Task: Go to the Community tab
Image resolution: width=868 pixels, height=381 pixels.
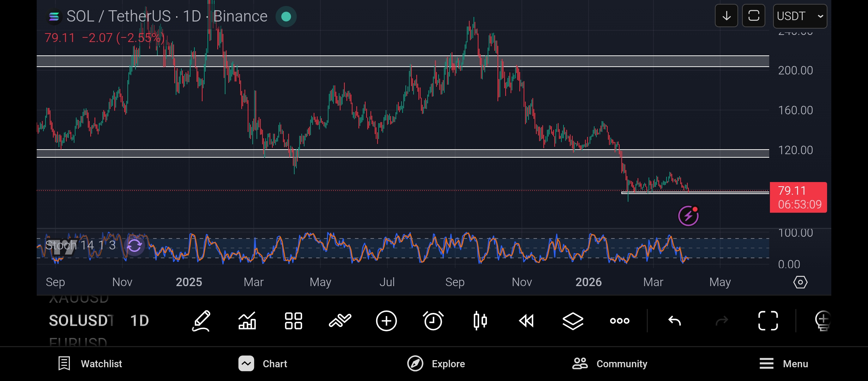Action: [610, 364]
